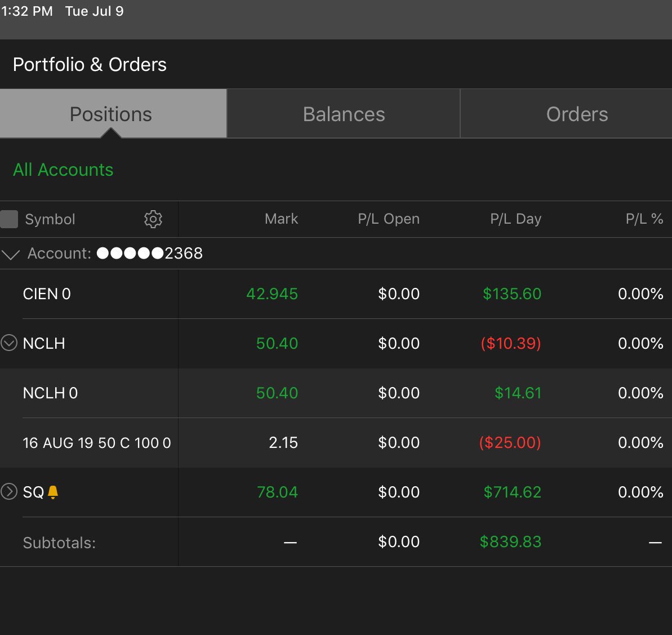Tap the NCLH parent symbol name
Image resolution: width=672 pixels, height=635 pixels.
[44, 344]
